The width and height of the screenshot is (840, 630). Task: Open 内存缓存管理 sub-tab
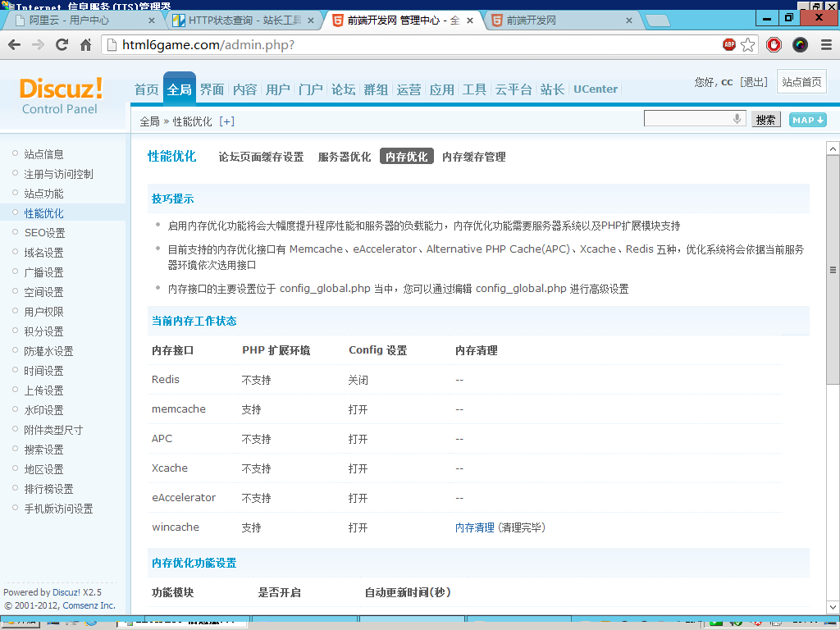coord(474,157)
